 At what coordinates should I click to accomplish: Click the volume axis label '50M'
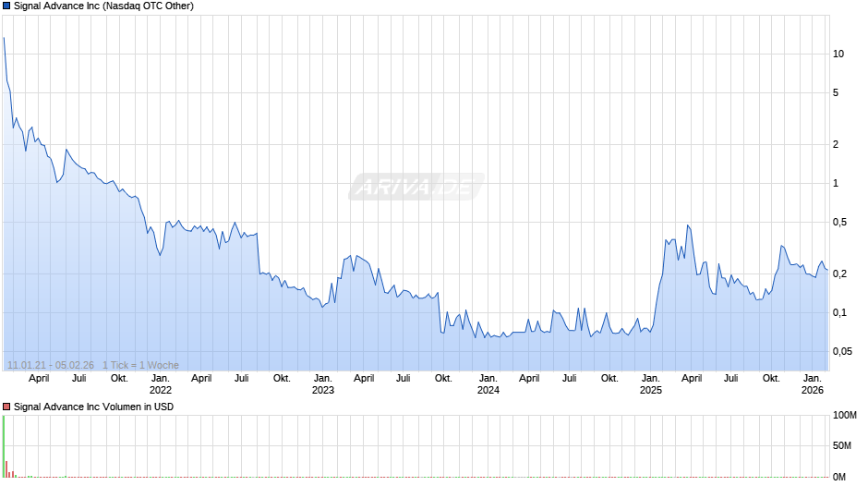click(x=842, y=445)
